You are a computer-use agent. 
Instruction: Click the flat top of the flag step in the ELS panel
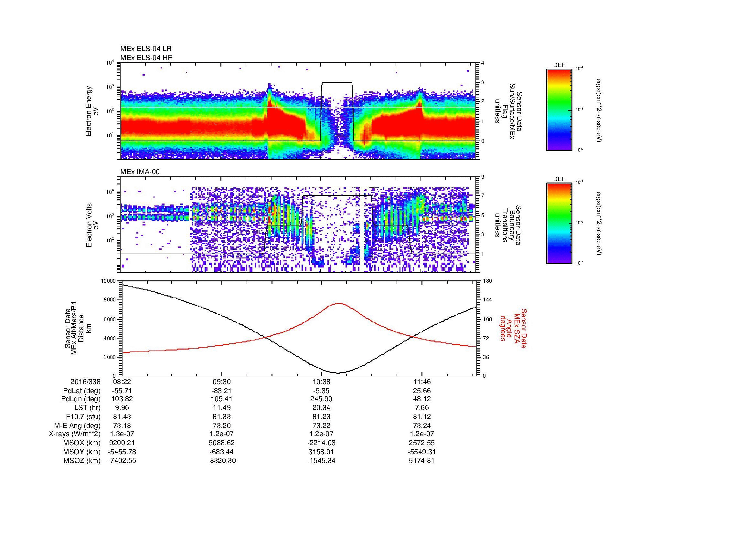[x=337, y=82]
